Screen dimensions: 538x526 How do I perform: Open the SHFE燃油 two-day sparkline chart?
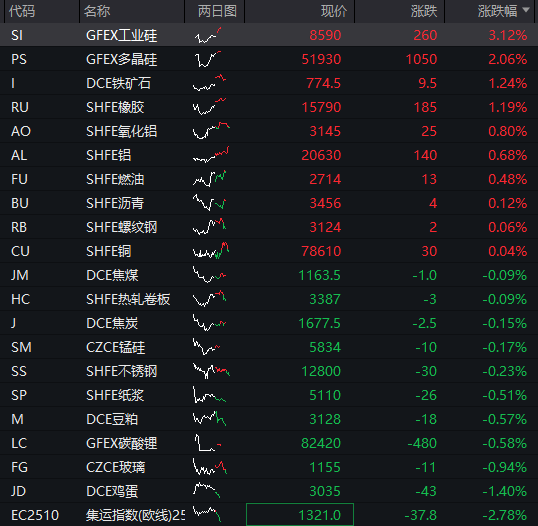209,179
